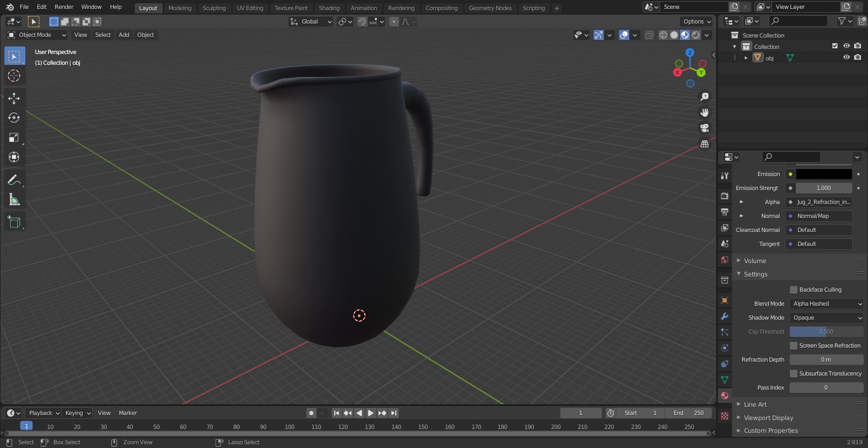Hide the Collection with eye icon
This screenshot has height=448, width=868.
[846, 46]
